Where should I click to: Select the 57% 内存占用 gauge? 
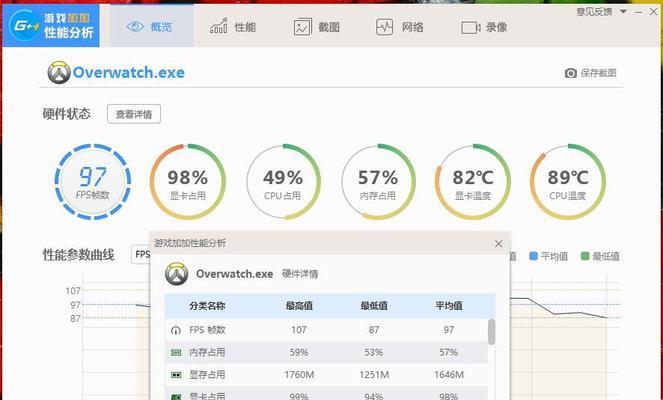(378, 182)
